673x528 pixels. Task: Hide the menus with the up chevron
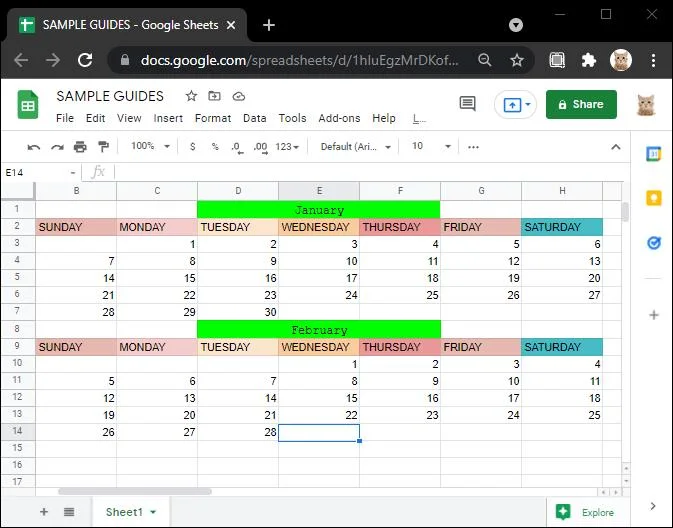615,147
